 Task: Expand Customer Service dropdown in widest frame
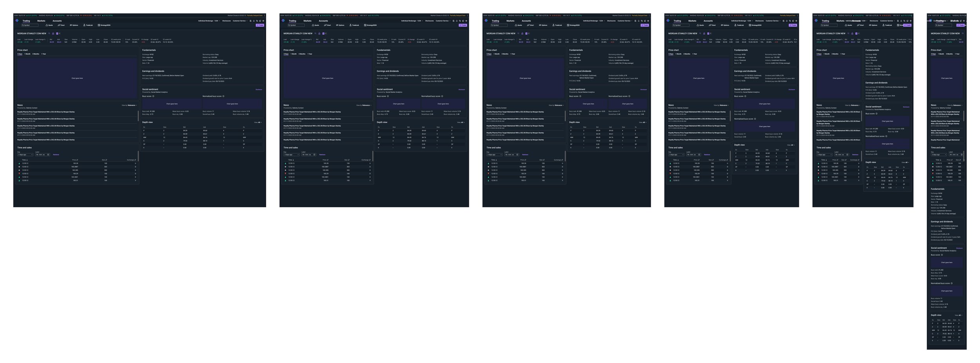click(240, 21)
